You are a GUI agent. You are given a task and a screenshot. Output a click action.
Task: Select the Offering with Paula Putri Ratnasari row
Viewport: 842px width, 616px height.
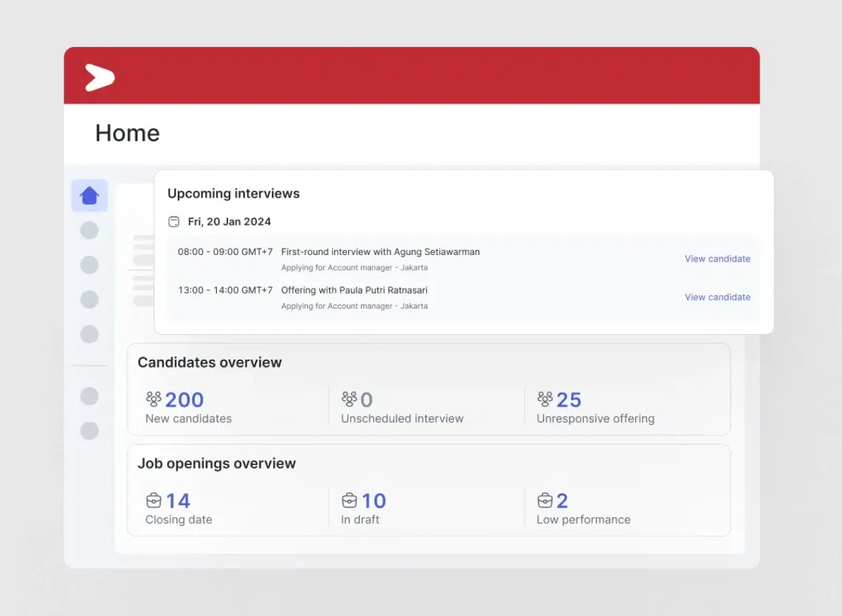tap(354, 291)
